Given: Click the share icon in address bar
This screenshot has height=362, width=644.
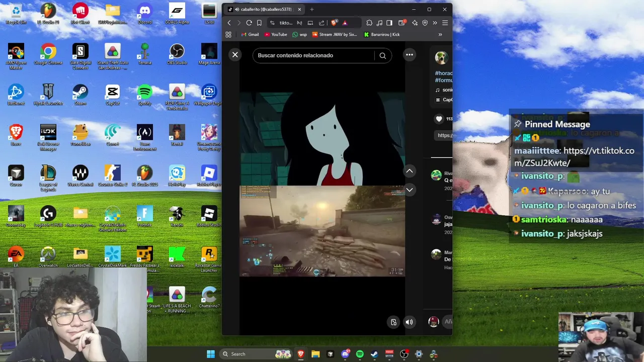Looking at the screenshot, I should [x=321, y=23].
